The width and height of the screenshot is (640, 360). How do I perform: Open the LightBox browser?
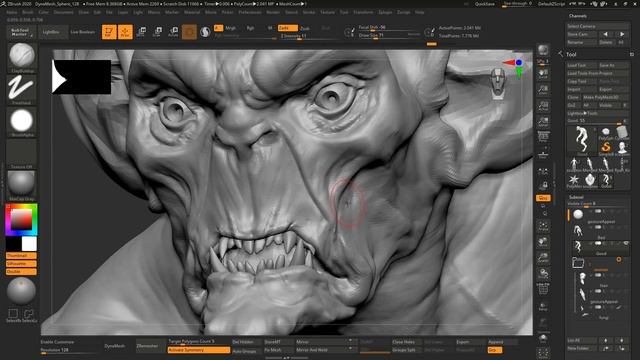(52, 32)
